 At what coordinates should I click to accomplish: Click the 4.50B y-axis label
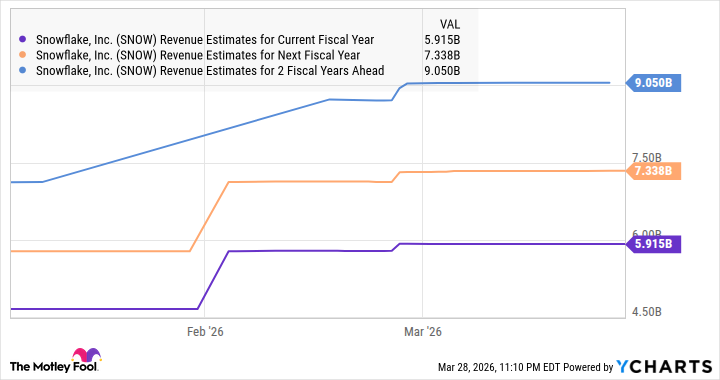647,312
